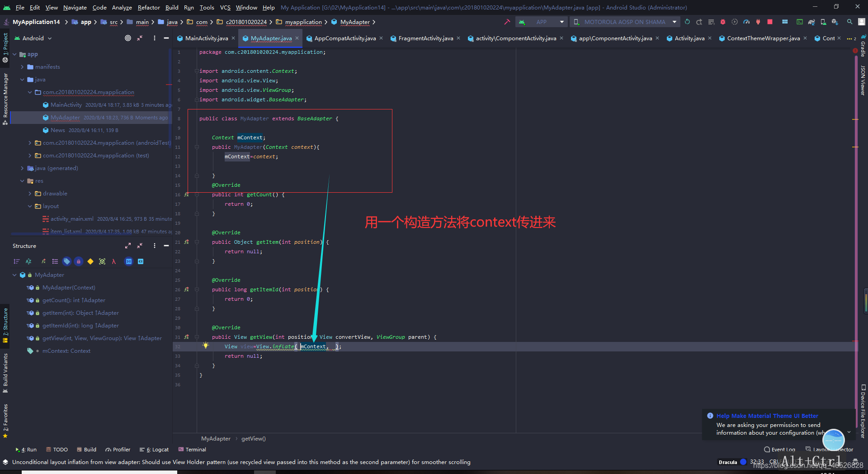Expand the androidTest package node
Image resolution: width=868 pixels, height=474 pixels.
pos(30,143)
